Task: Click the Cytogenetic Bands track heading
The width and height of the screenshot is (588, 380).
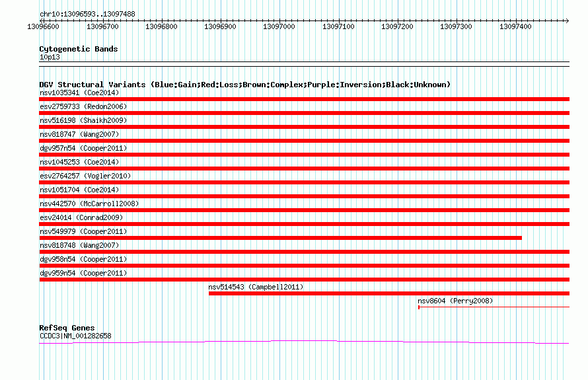Action: [x=79, y=49]
